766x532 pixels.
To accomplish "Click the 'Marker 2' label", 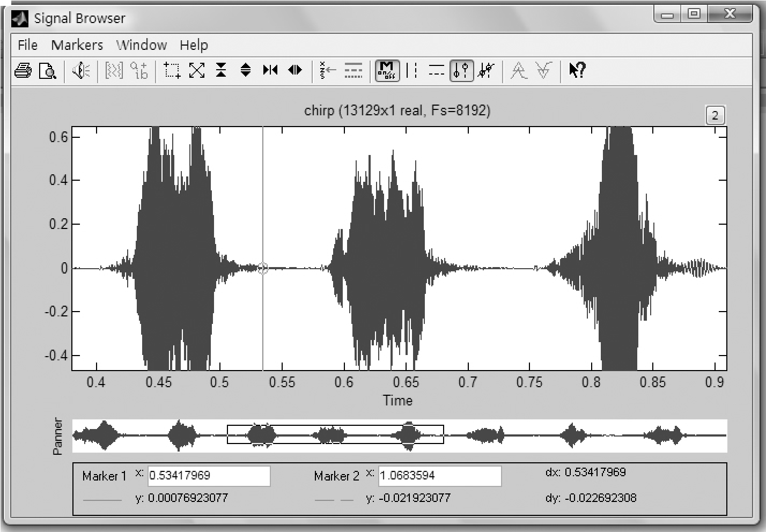I will coord(336,476).
